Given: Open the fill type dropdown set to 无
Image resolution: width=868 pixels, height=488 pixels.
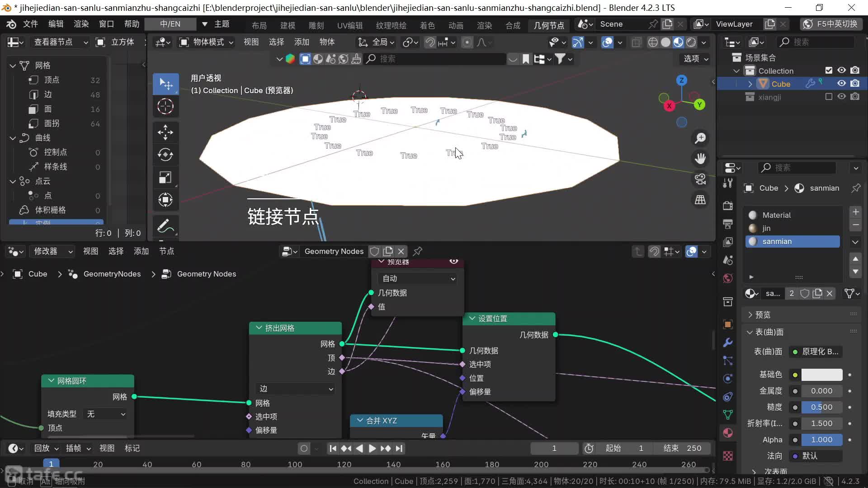Looking at the screenshot, I should [x=106, y=414].
